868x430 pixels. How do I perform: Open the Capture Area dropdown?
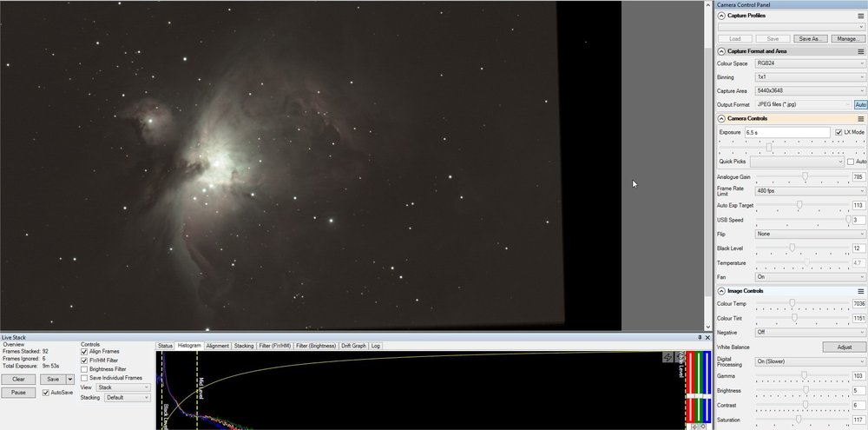pos(810,91)
